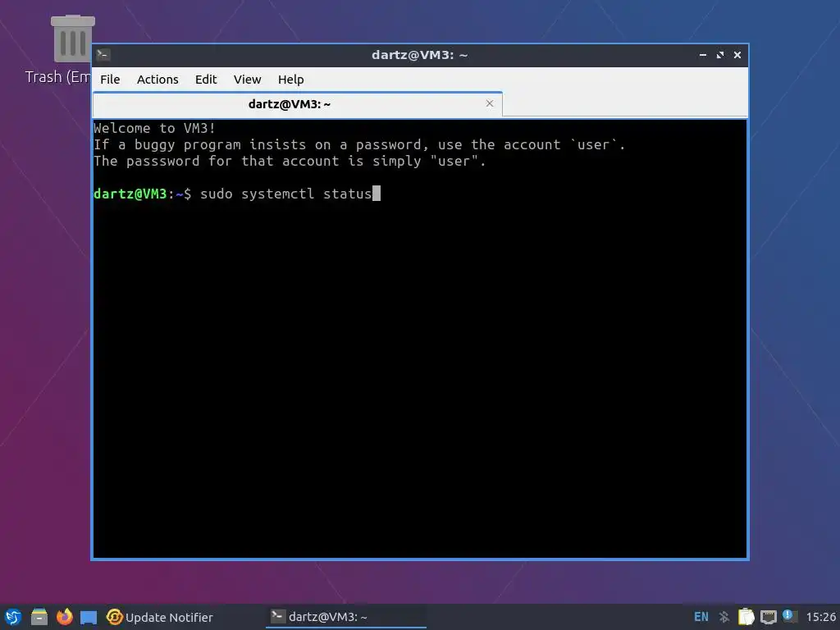Viewport: 840px width, 630px height.
Task: Open the file manager from taskbar
Action: 39,617
